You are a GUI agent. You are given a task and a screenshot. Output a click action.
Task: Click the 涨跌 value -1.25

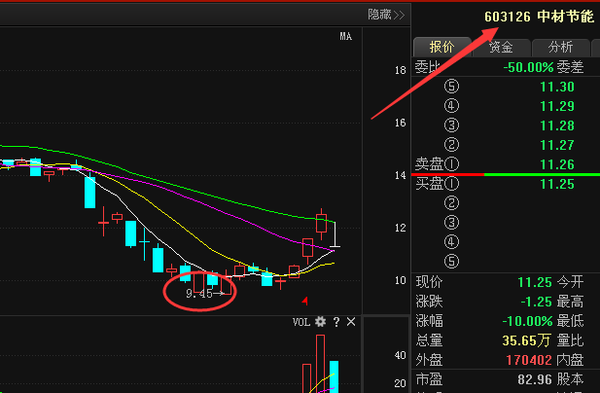coord(536,302)
